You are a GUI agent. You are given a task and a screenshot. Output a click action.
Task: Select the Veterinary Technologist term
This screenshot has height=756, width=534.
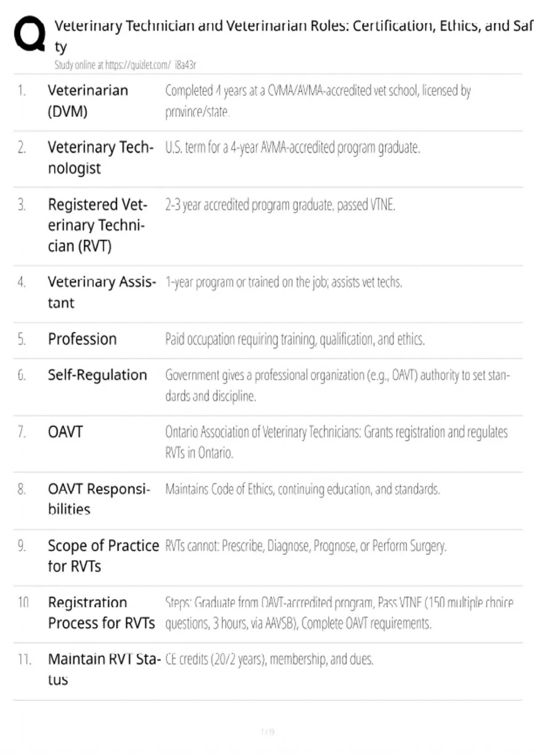101,157
